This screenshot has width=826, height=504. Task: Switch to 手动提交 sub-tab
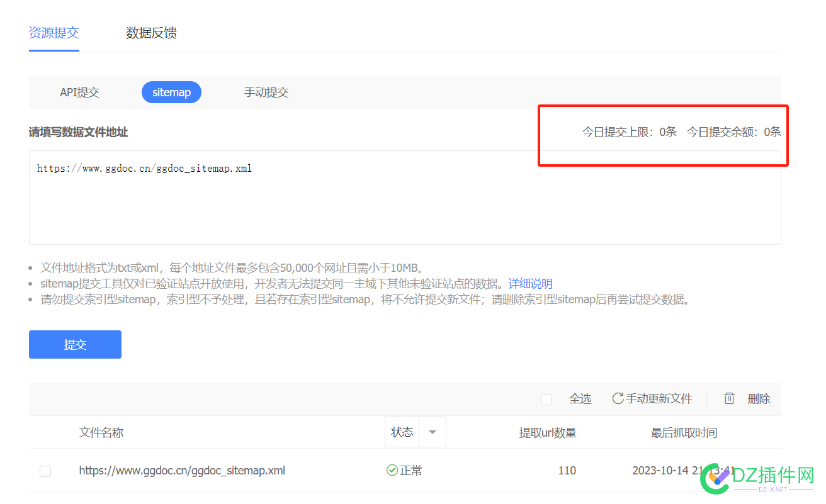(x=266, y=92)
